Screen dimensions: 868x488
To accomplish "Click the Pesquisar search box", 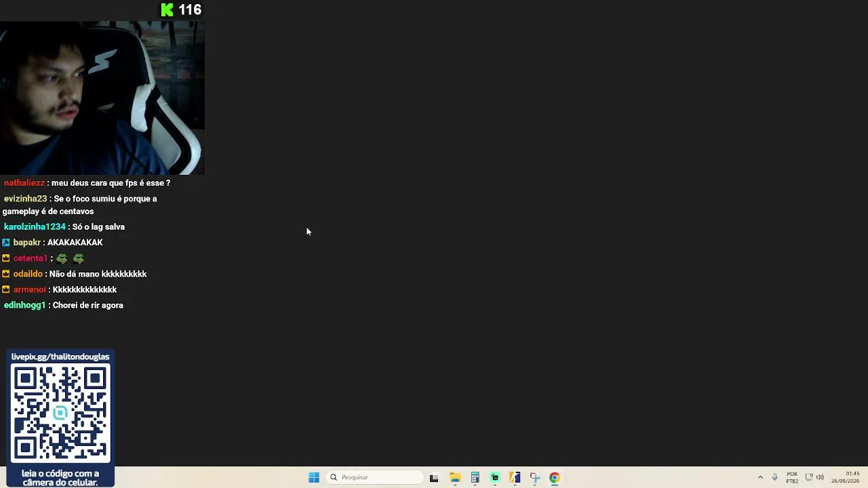I will [x=375, y=477].
